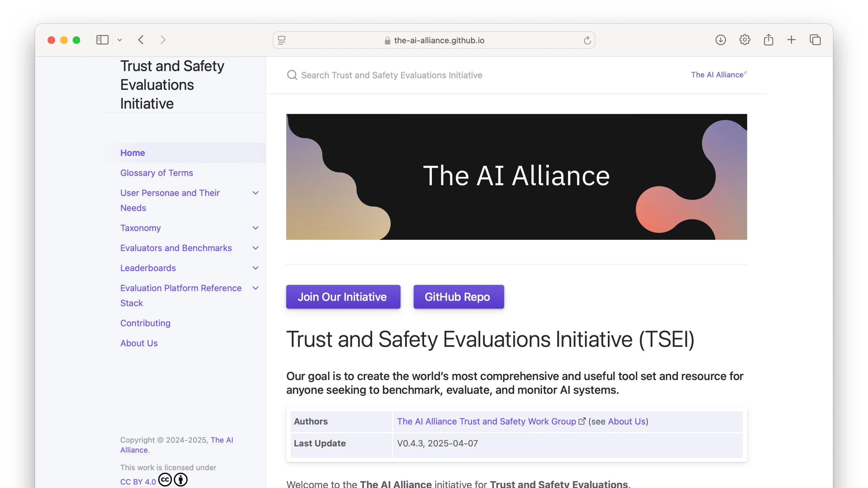Click the CC attribution person icon

click(181, 479)
